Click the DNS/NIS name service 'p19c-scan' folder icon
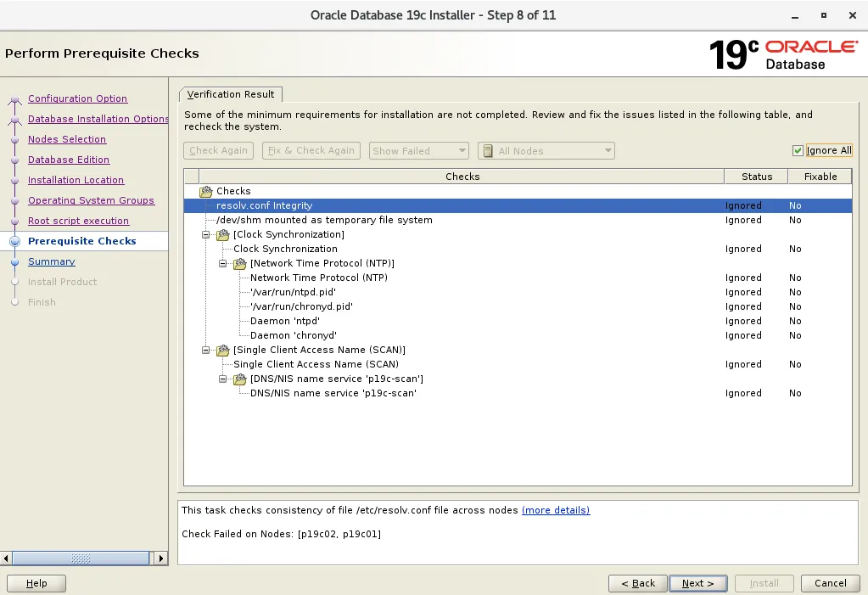868x595 pixels. (238, 379)
